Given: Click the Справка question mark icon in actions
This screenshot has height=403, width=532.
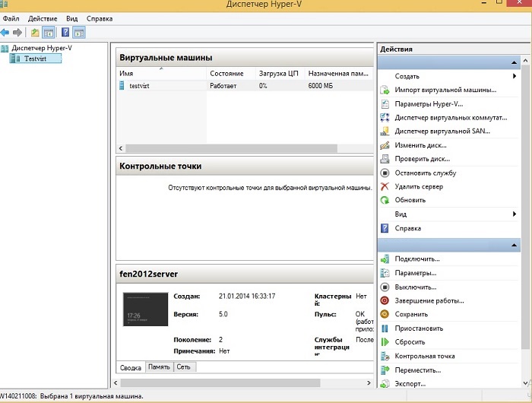Looking at the screenshot, I should (x=385, y=228).
